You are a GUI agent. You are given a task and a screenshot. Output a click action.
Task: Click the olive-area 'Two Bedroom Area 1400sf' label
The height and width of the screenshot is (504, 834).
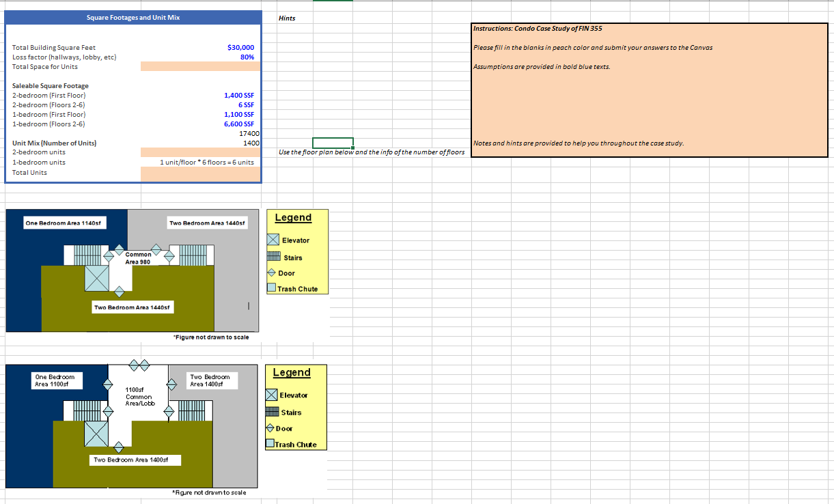[x=135, y=460]
